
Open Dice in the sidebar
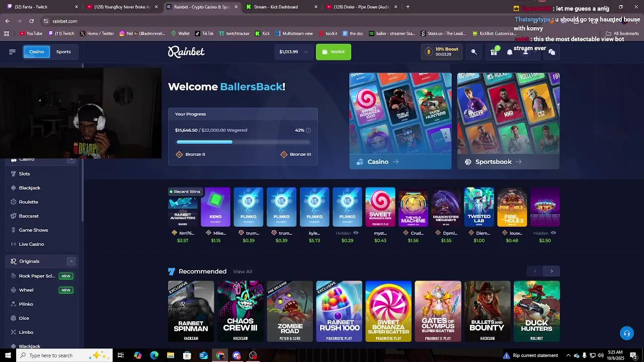click(x=42, y=318)
